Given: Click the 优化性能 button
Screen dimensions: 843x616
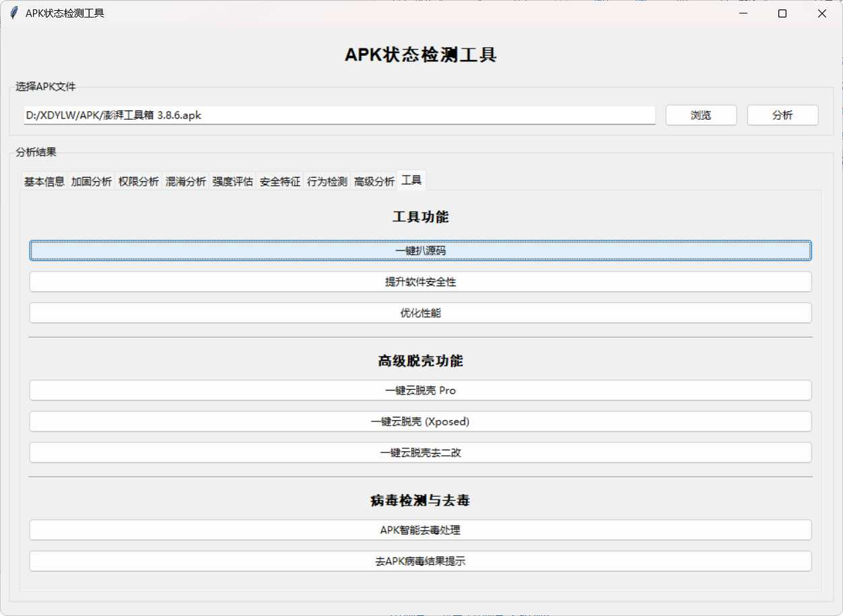Looking at the screenshot, I should pos(420,312).
